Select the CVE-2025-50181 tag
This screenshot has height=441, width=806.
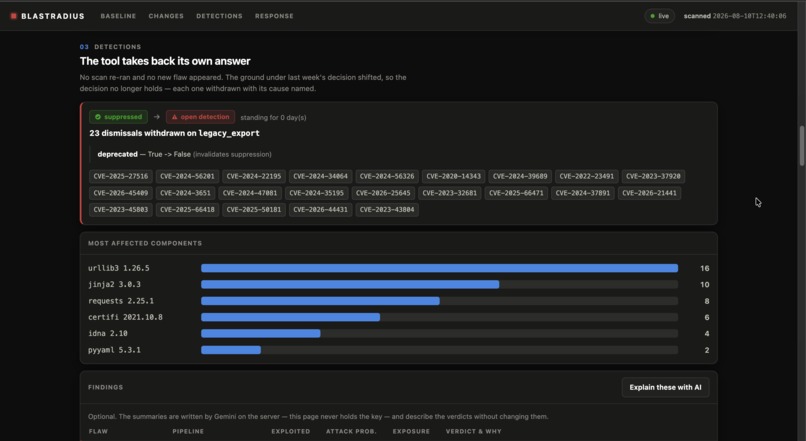pos(254,210)
